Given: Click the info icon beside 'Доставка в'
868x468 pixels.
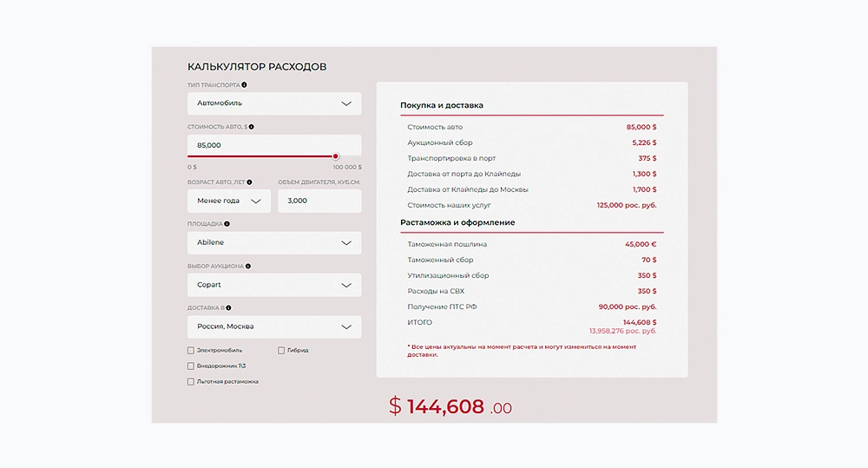Looking at the screenshot, I should 228,307.
